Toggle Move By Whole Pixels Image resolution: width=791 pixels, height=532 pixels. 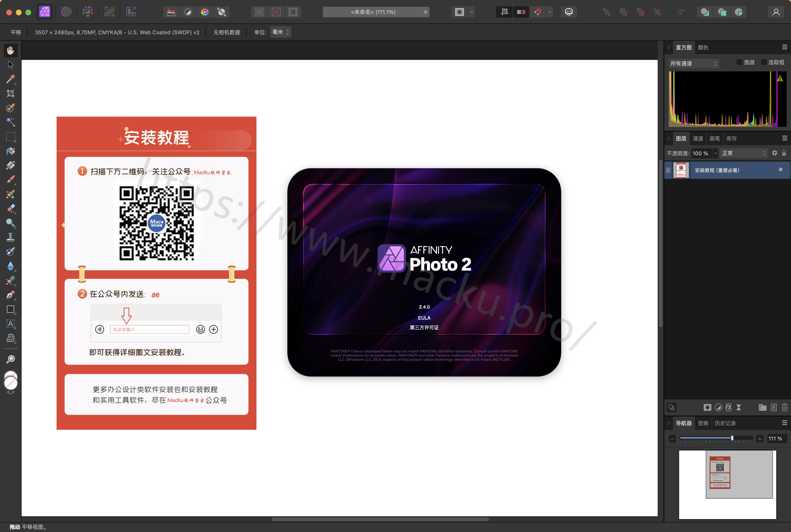pos(521,12)
